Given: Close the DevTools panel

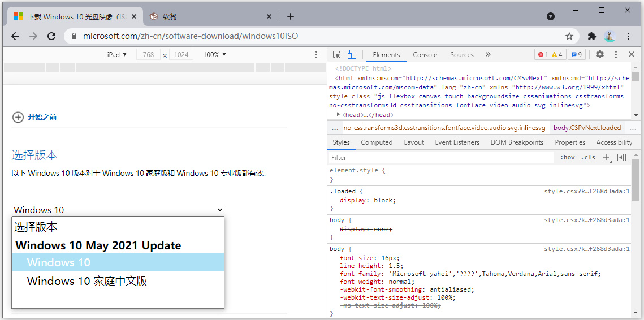Looking at the screenshot, I should click(632, 55).
